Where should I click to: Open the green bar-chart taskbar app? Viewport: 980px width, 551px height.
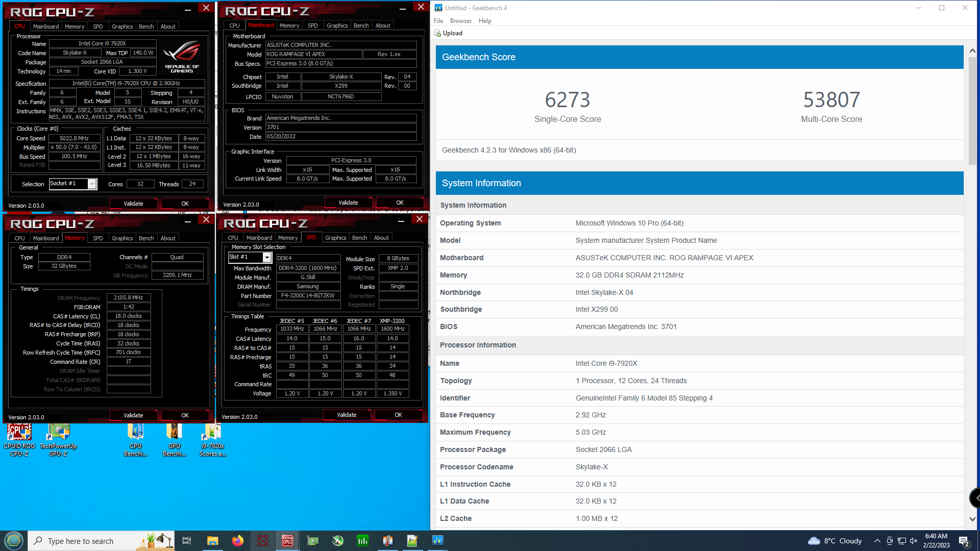click(362, 541)
